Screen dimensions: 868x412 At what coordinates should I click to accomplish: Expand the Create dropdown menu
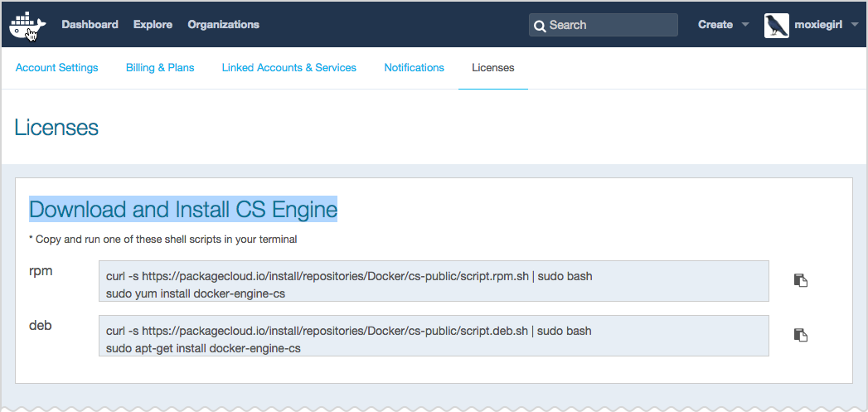pyautogui.click(x=744, y=25)
